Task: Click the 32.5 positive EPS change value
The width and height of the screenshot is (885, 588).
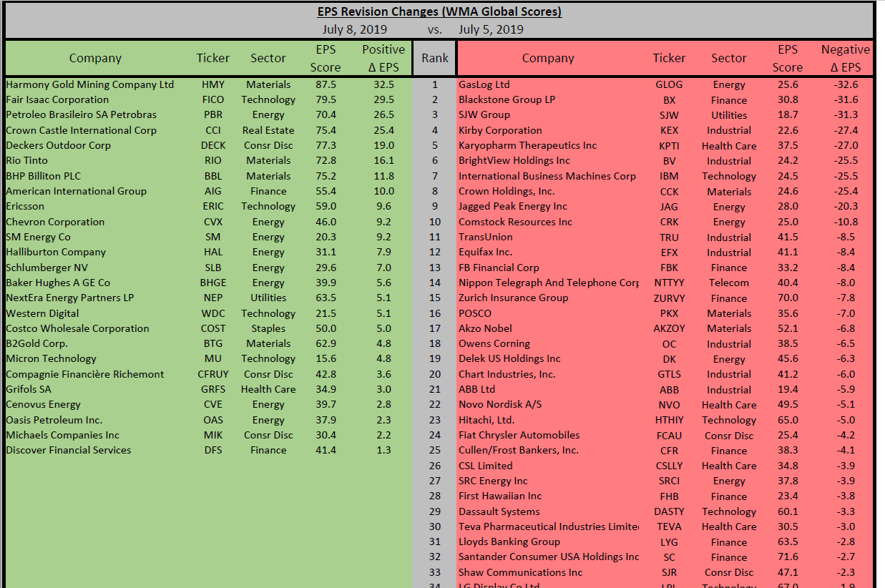Action: [x=383, y=84]
